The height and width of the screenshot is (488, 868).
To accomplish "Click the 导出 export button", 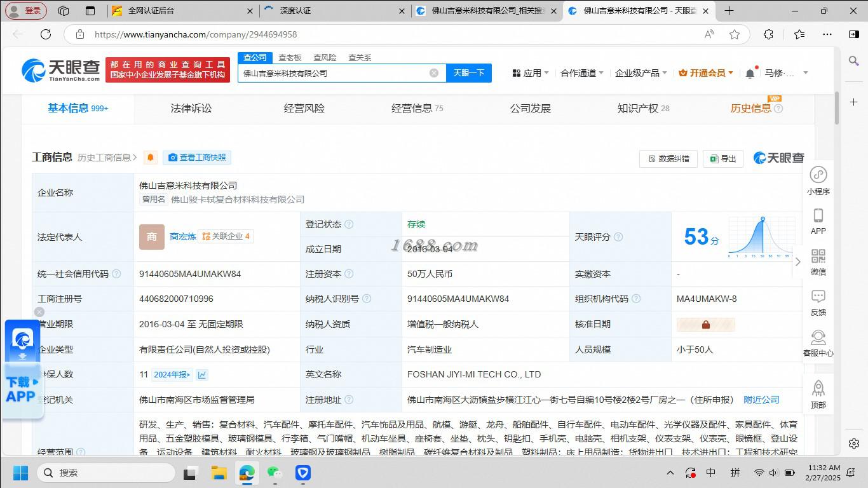I will point(723,158).
